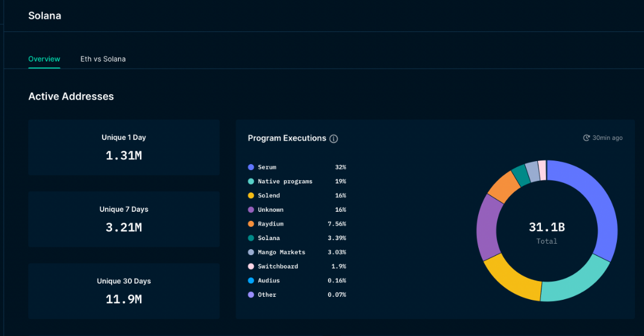Click the Other legend entry

(267, 295)
